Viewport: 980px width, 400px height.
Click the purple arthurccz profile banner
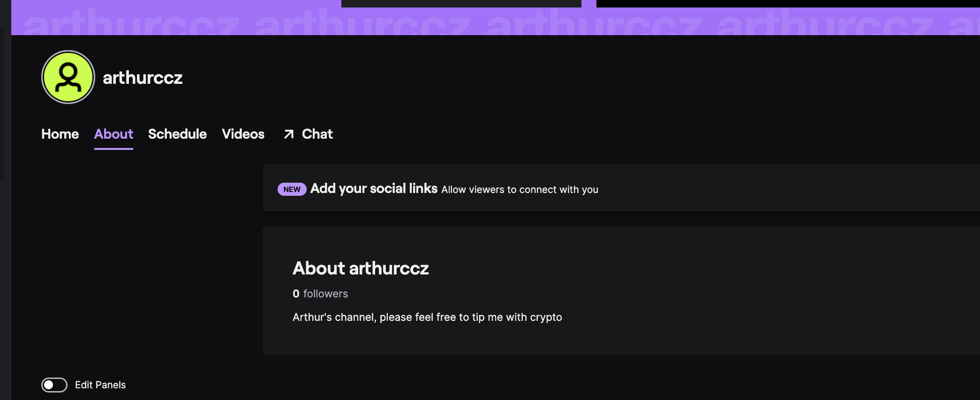496,21
